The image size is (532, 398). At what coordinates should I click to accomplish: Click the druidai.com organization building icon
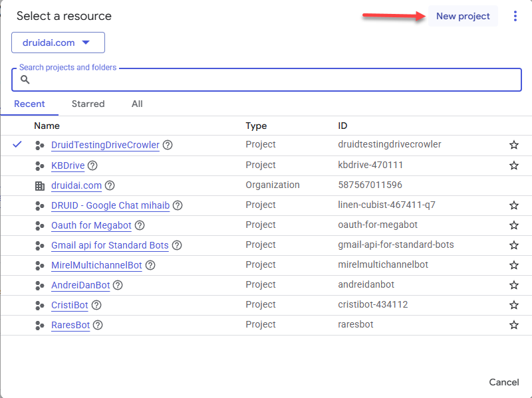click(x=40, y=186)
